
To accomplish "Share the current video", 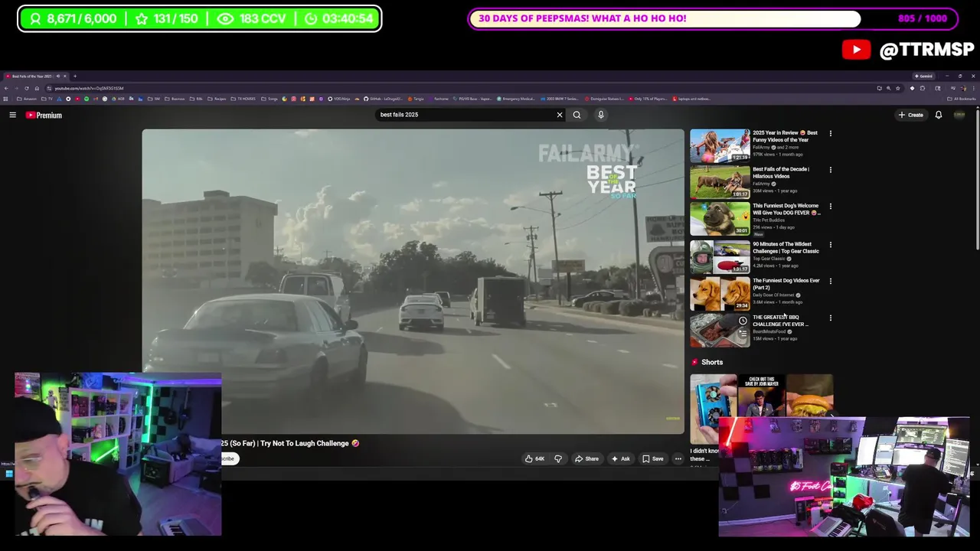I will pos(586,458).
